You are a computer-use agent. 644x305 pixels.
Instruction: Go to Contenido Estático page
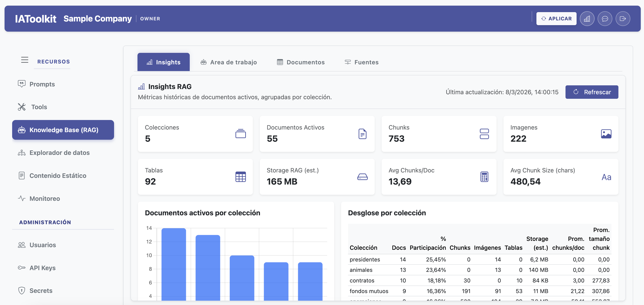point(58,176)
